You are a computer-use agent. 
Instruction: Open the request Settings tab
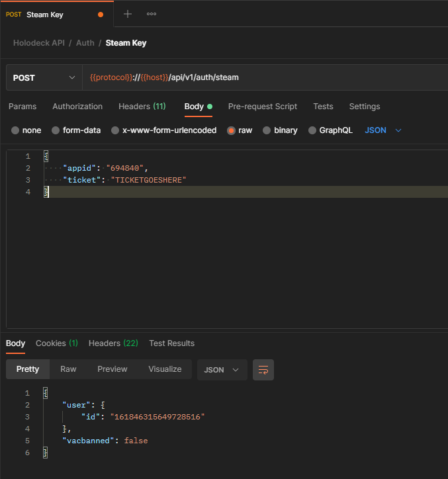(365, 107)
